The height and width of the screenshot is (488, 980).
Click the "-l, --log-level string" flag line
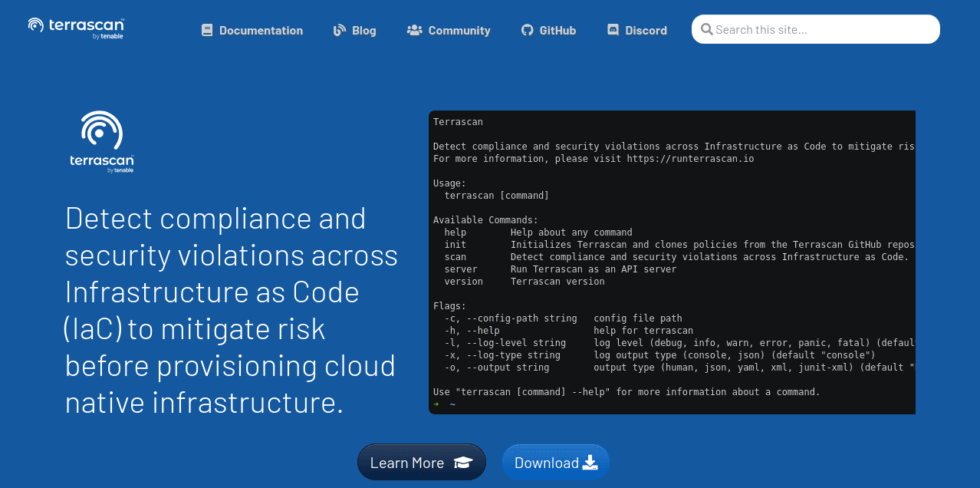click(x=679, y=343)
